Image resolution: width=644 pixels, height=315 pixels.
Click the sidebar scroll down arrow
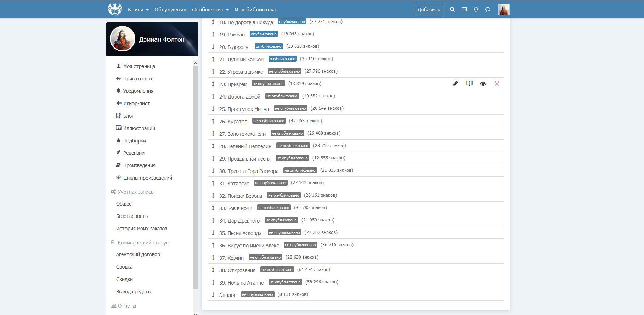pos(195,313)
